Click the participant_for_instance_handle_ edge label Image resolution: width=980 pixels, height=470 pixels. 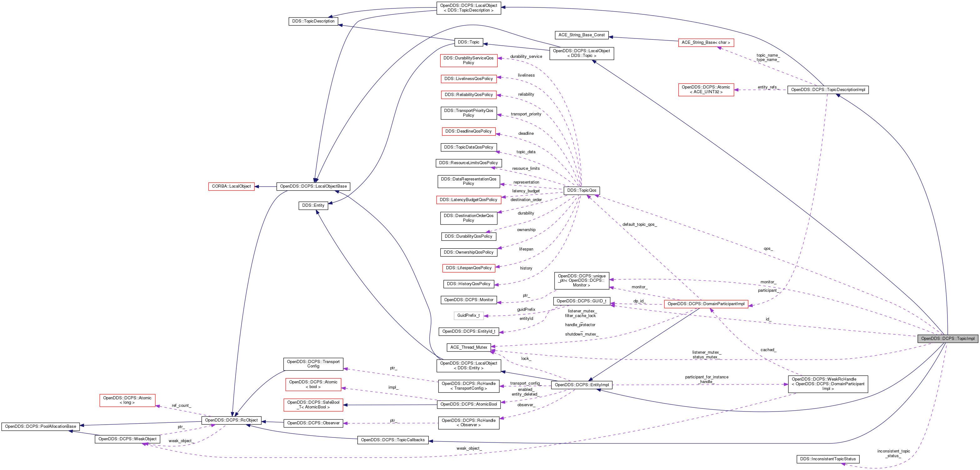click(706, 379)
